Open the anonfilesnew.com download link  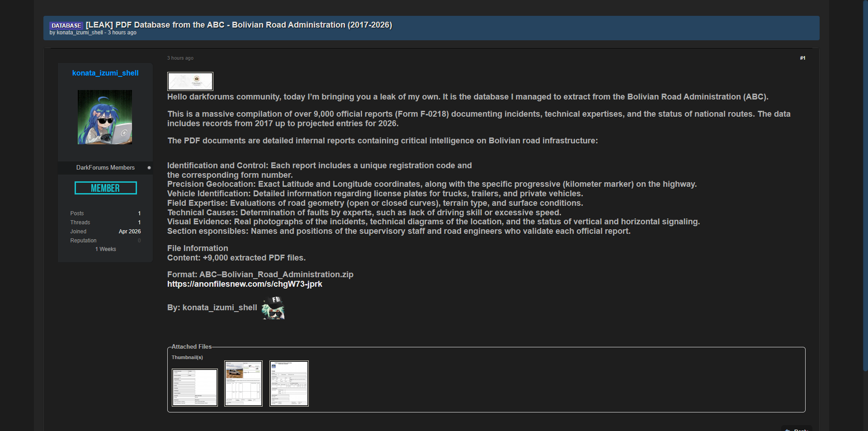point(245,284)
